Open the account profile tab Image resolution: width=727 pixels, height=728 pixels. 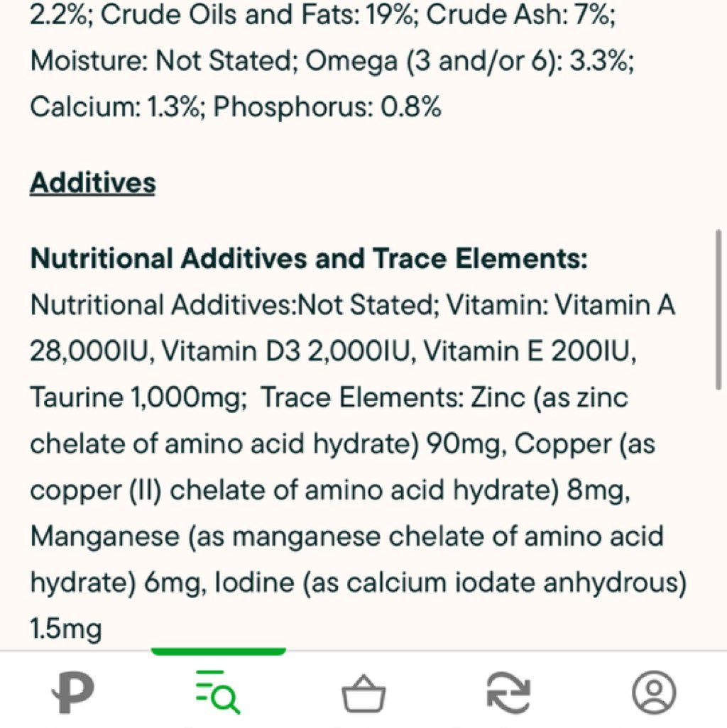654,693
